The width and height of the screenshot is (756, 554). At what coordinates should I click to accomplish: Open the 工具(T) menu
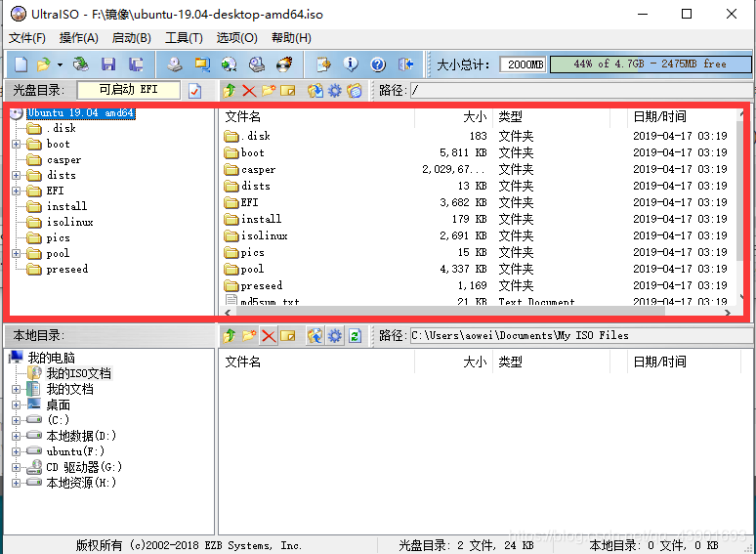pyautogui.click(x=184, y=38)
